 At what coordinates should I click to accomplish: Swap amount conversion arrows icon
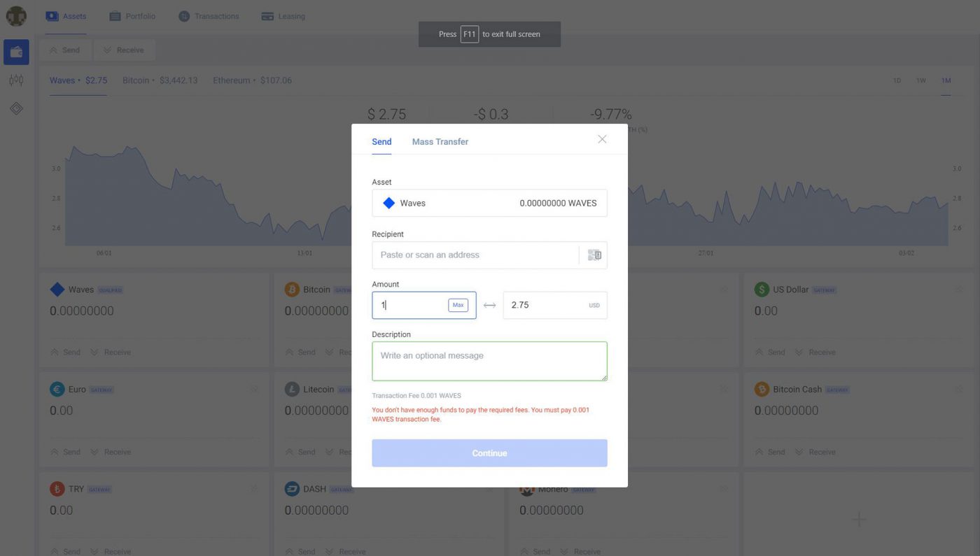[489, 306]
